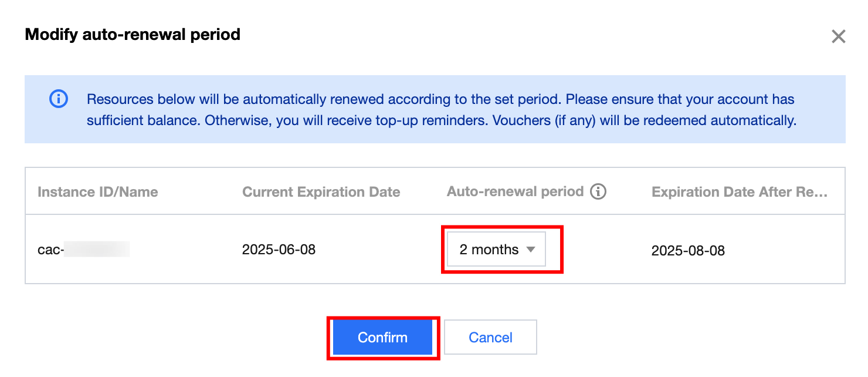Click the "2 months" value text
This screenshot has width=868, height=377.
[x=489, y=250]
